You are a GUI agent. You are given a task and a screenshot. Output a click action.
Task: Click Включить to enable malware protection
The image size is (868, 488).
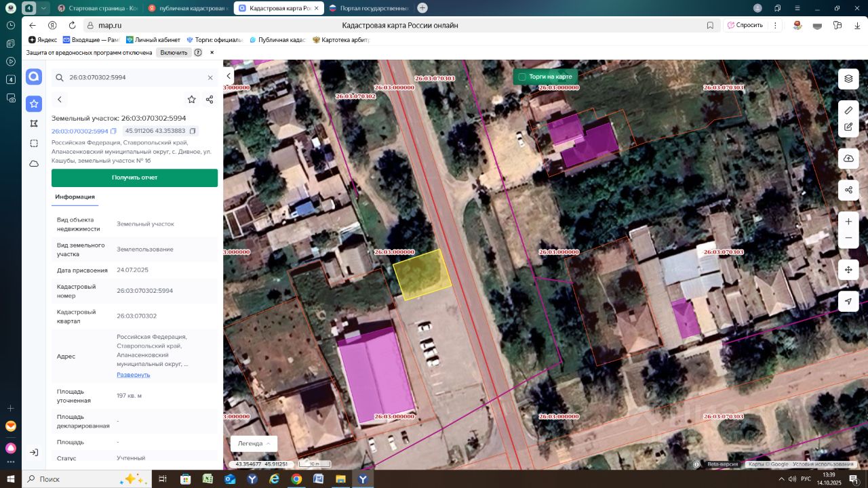coord(174,52)
